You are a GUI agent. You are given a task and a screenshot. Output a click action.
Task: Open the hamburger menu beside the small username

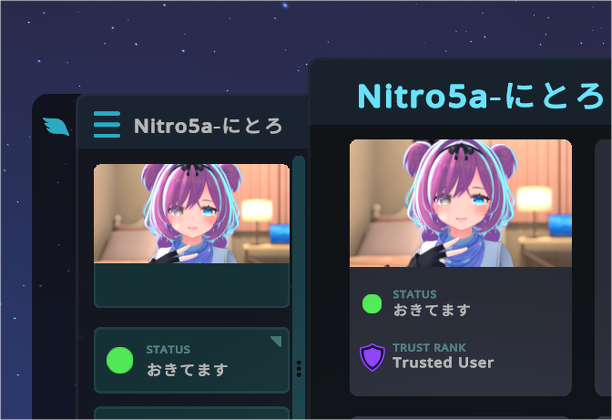(107, 125)
